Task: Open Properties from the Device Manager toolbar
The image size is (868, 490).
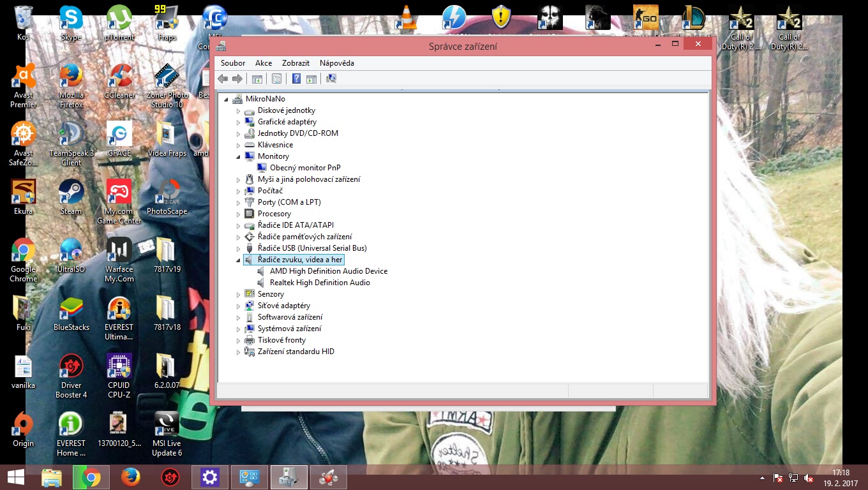Action: (x=276, y=78)
